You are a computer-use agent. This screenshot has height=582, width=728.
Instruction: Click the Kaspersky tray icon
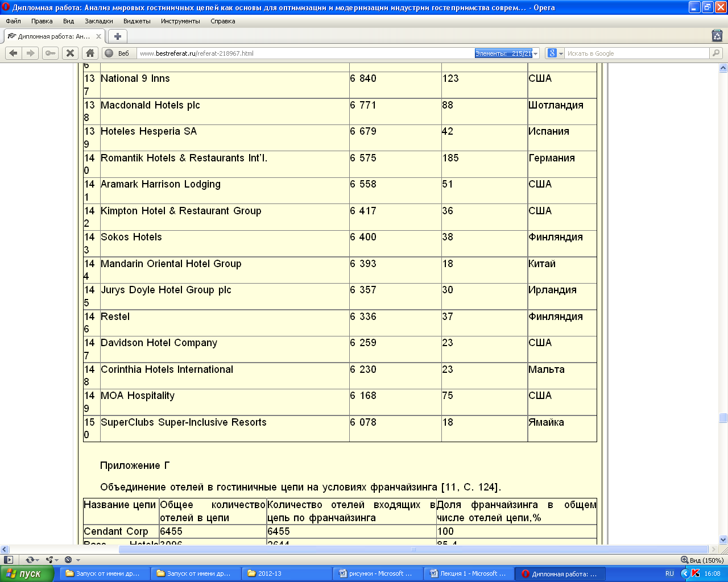[695, 573]
